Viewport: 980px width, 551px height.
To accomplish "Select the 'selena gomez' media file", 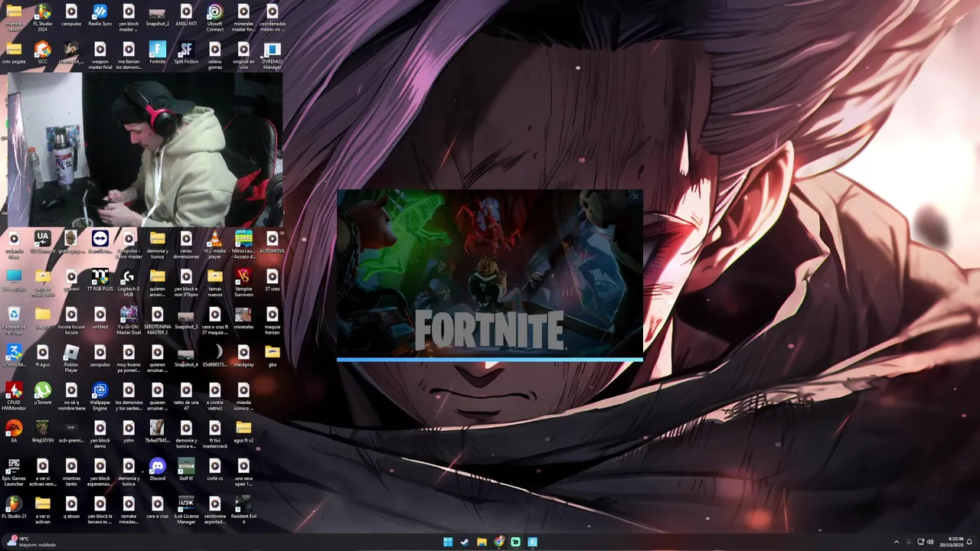I will (x=215, y=56).
